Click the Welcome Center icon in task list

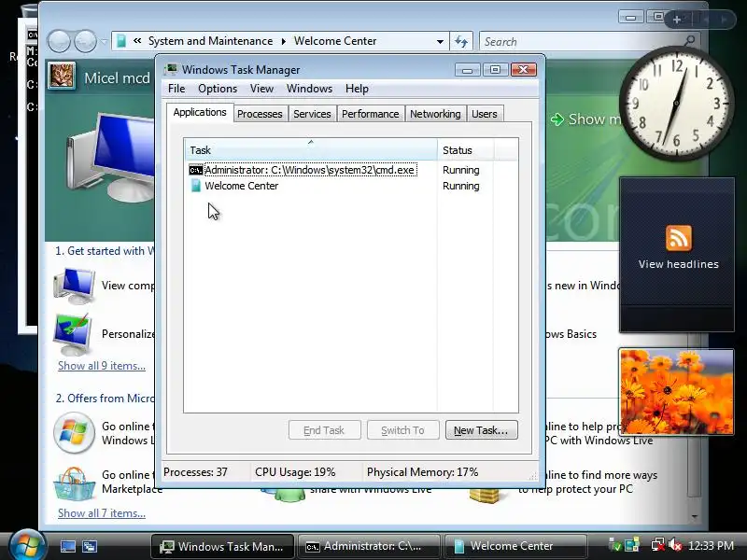[x=196, y=186]
